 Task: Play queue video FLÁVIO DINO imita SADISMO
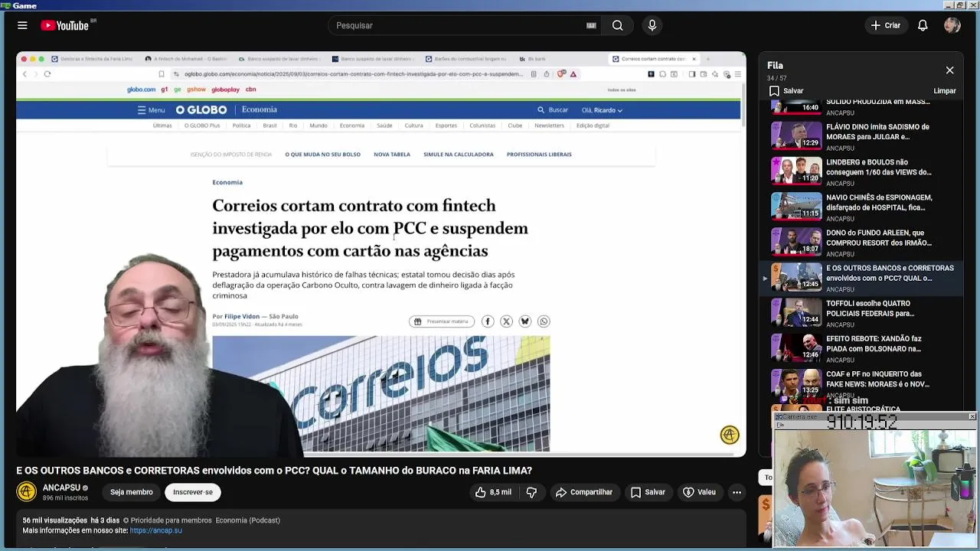pos(862,136)
